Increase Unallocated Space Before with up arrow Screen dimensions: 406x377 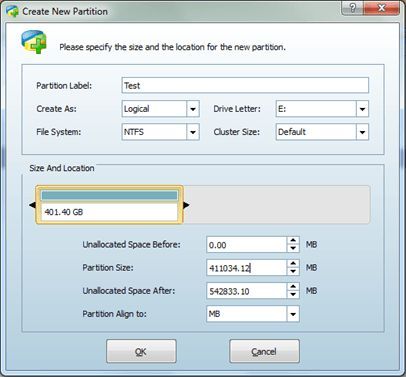293,241
